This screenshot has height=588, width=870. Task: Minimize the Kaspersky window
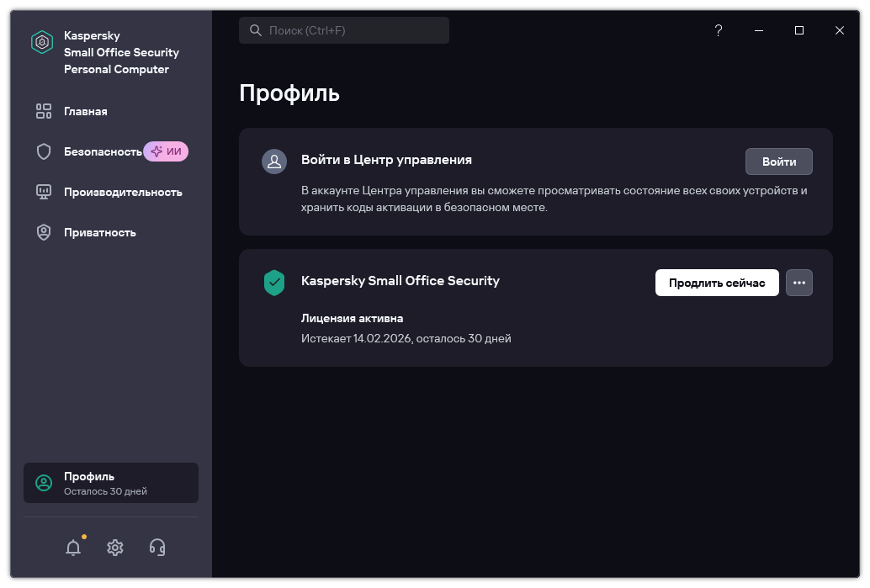pyautogui.click(x=759, y=30)
